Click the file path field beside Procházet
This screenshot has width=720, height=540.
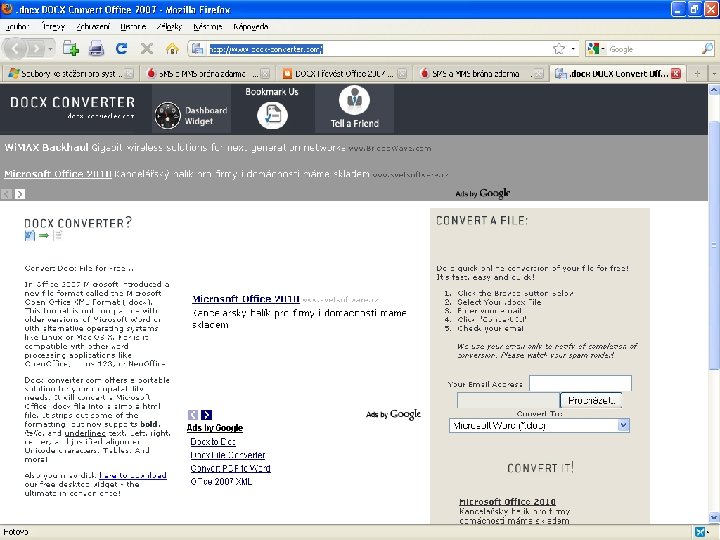point(508,400)
